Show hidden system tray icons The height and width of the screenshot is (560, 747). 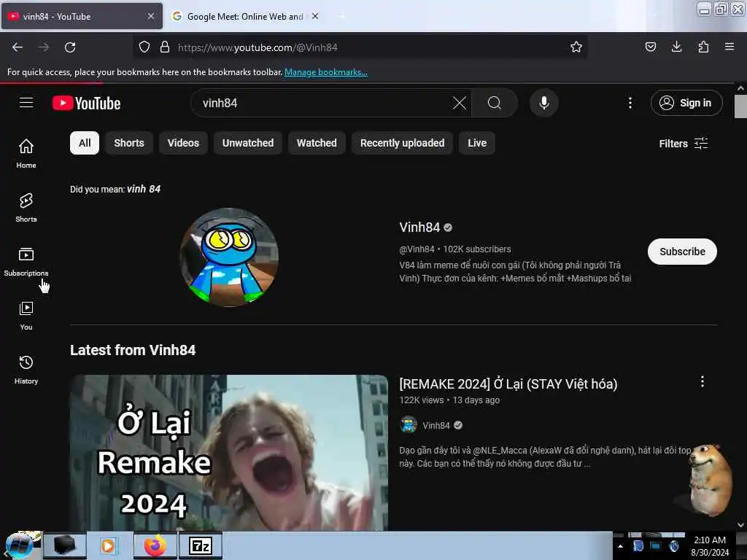click(620, 546)
